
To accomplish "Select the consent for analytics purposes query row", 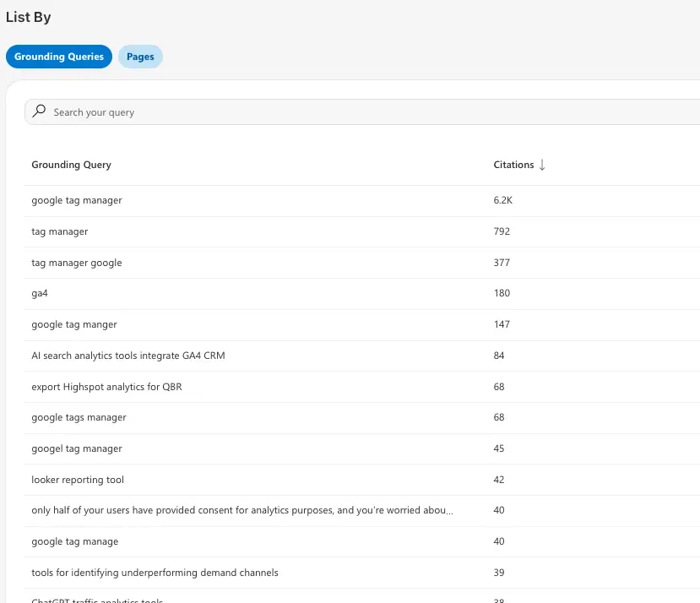I will [242, 510].
